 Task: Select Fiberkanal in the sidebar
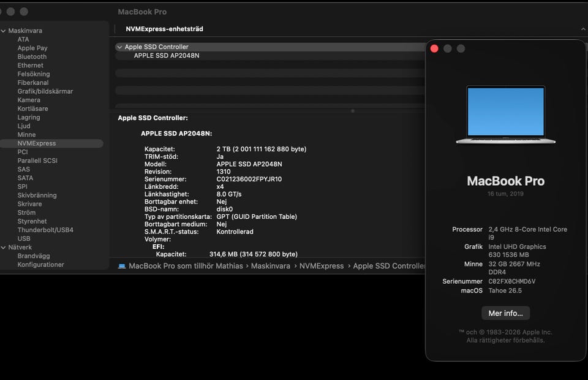click(33, 83)
